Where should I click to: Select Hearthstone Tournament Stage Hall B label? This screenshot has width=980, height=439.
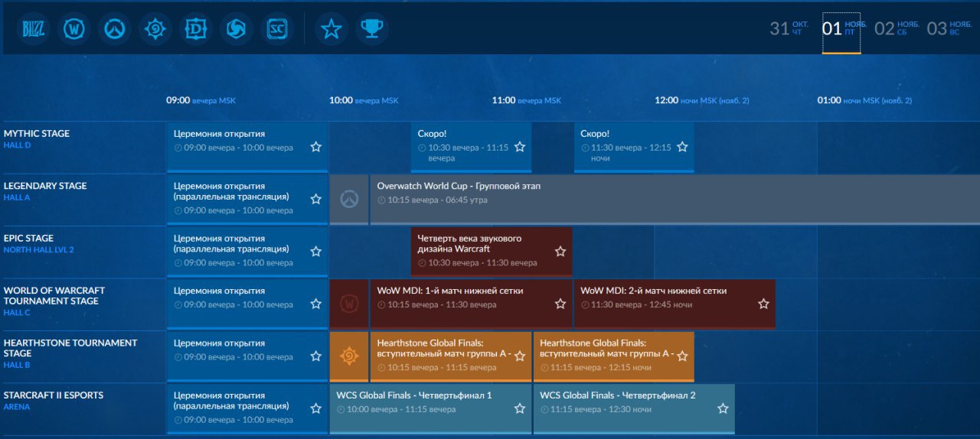coord(70,353)
